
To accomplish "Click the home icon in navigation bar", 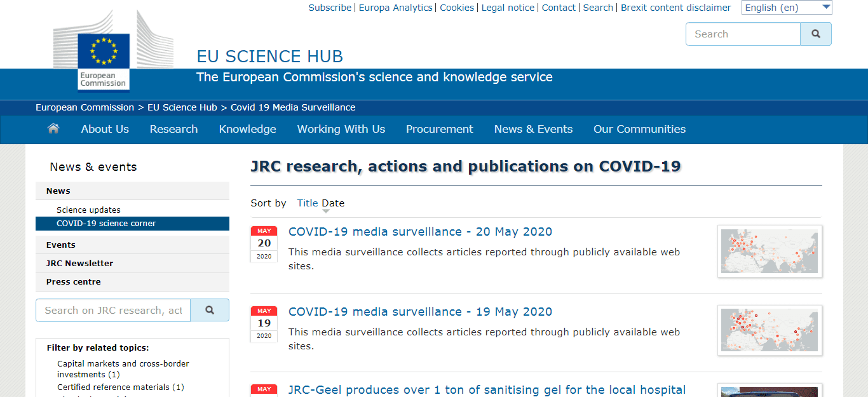I will tap(53, 128).
